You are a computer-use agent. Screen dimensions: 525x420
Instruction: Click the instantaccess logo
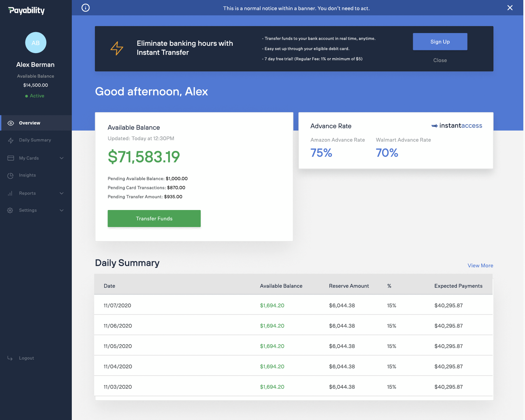pos(457,126)
